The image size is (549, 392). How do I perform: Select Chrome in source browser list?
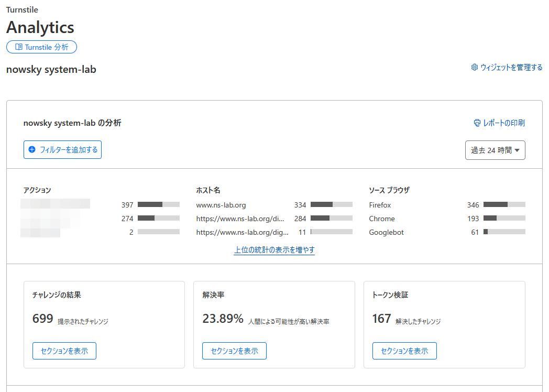tap(382, 219)
